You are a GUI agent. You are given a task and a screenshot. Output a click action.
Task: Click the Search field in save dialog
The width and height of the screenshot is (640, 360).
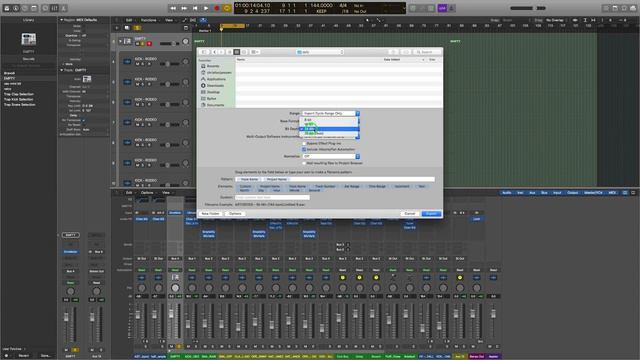(427, 52)
